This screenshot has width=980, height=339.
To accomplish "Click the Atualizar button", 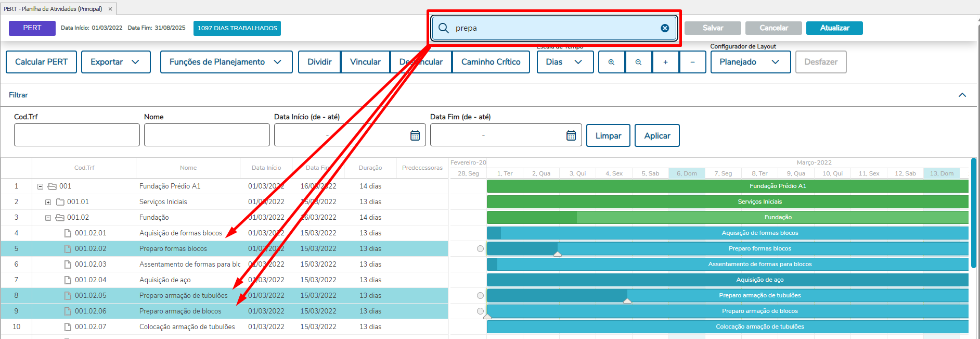I will 834,28.
